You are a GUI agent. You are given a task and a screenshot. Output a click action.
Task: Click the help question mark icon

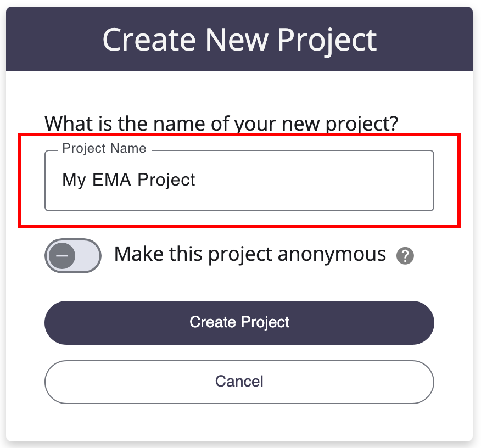click(x=405, y=256)
